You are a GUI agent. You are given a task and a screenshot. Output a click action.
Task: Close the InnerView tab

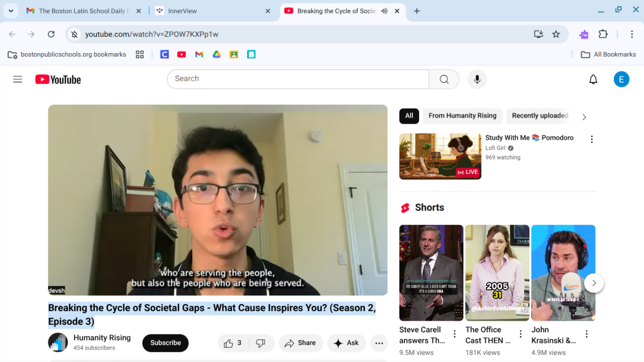point(268,11)
